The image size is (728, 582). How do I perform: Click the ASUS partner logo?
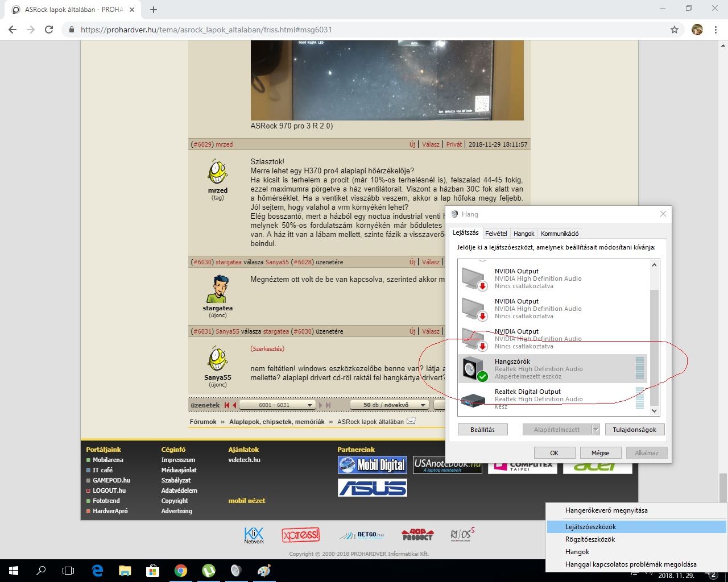coord(373,488)
